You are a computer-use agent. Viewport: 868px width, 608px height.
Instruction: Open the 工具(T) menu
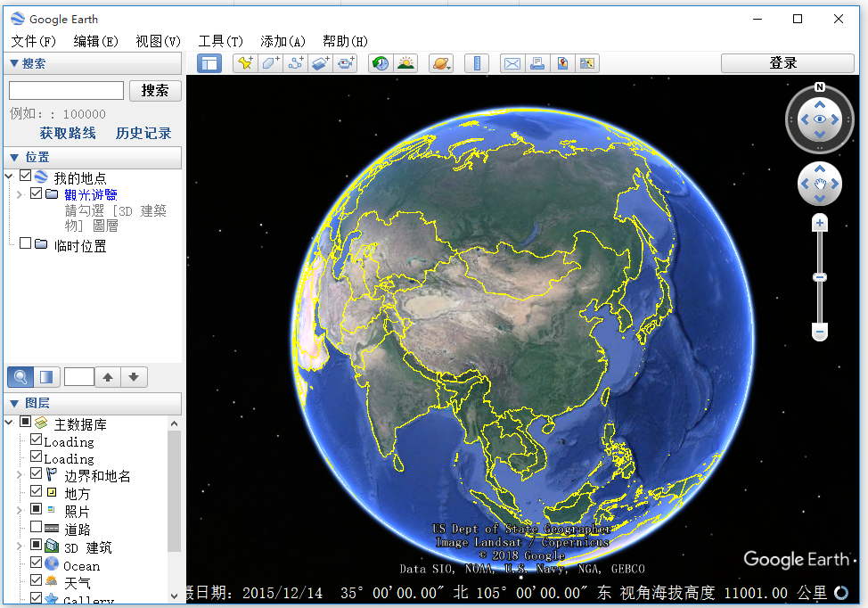tap(220, 41)
